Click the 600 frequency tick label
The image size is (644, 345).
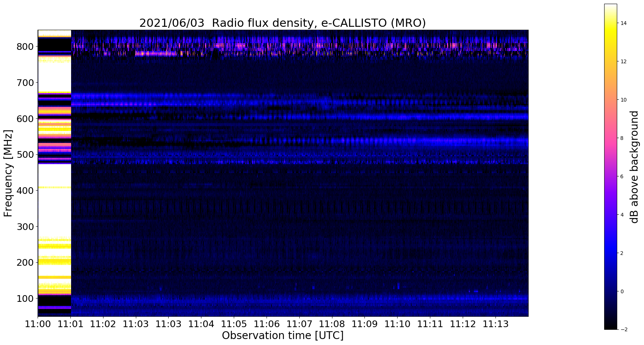click(25, 119)
